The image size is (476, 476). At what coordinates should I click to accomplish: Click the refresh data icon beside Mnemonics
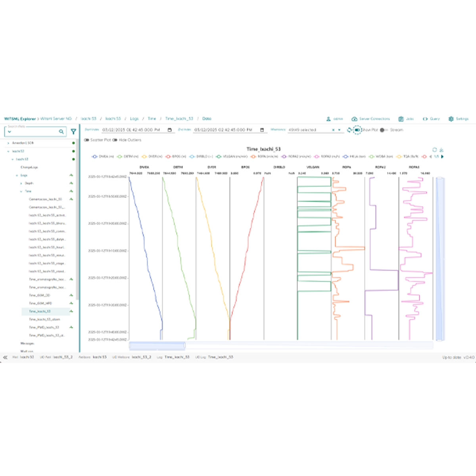point(349,130)
